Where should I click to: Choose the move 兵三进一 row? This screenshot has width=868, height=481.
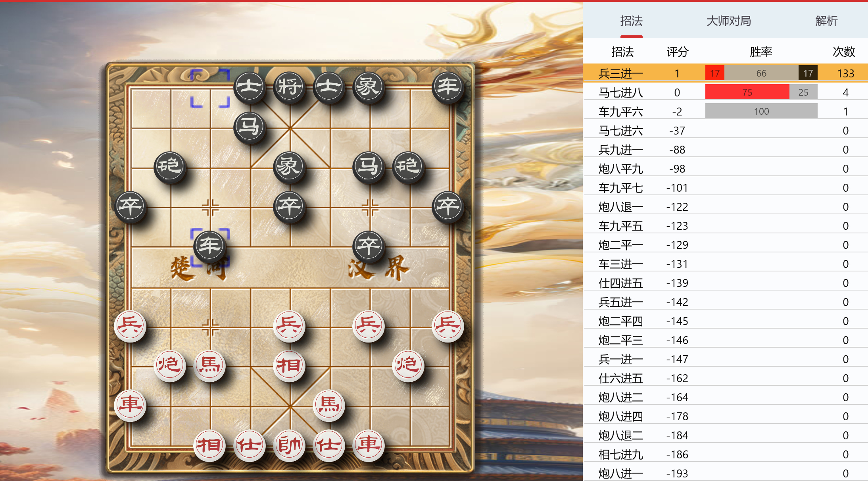click(x=726, y=73)
